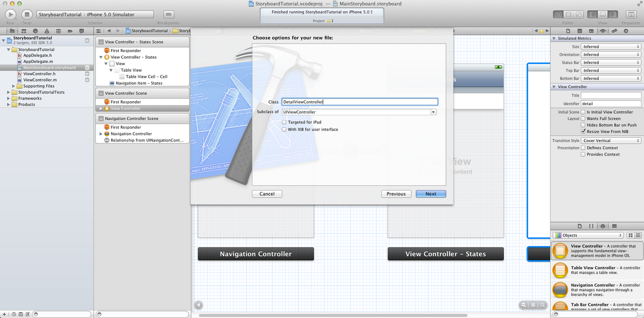Select Navigation Item - States in outline
This screenshot has width=644, height=318.
(x=139, y=83)
